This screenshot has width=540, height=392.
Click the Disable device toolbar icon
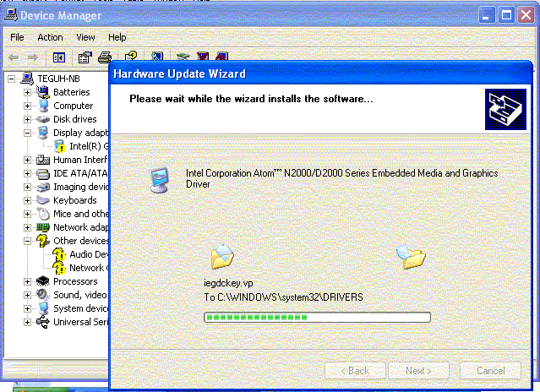pyautogui.click(x=222, y=56)
